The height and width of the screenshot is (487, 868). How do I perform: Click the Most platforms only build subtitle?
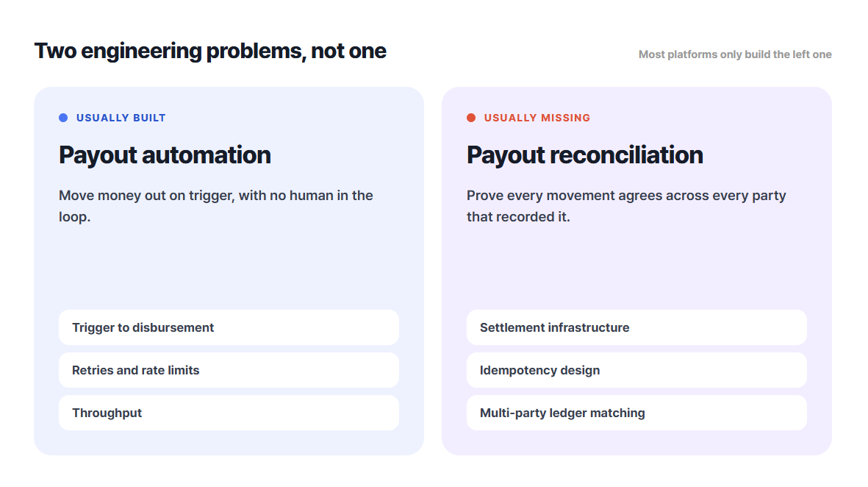(x=735, y=54)
